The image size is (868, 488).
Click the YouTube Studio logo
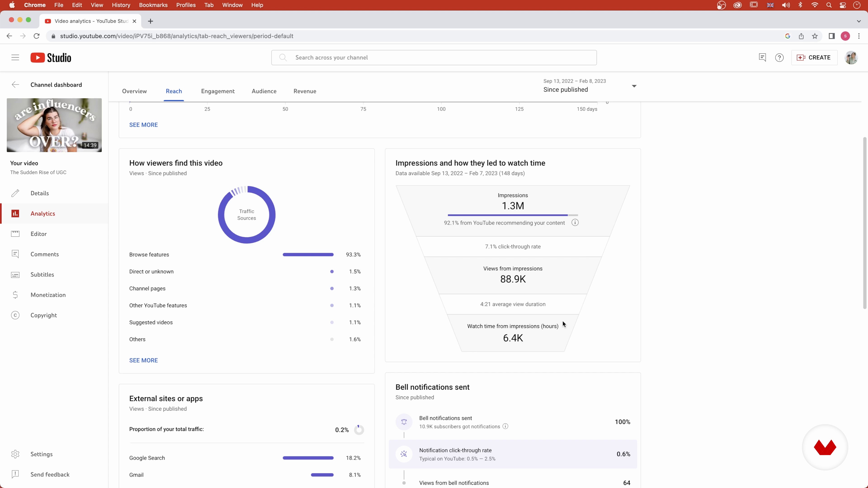pos(51,58)
